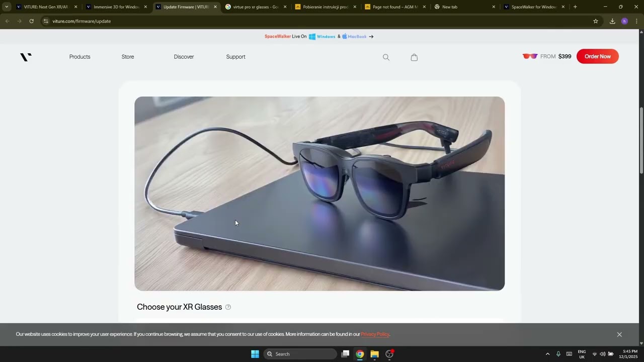Open the Support menu
The height and width of the screenshot is (362, 644).
[x=236, y=57]
